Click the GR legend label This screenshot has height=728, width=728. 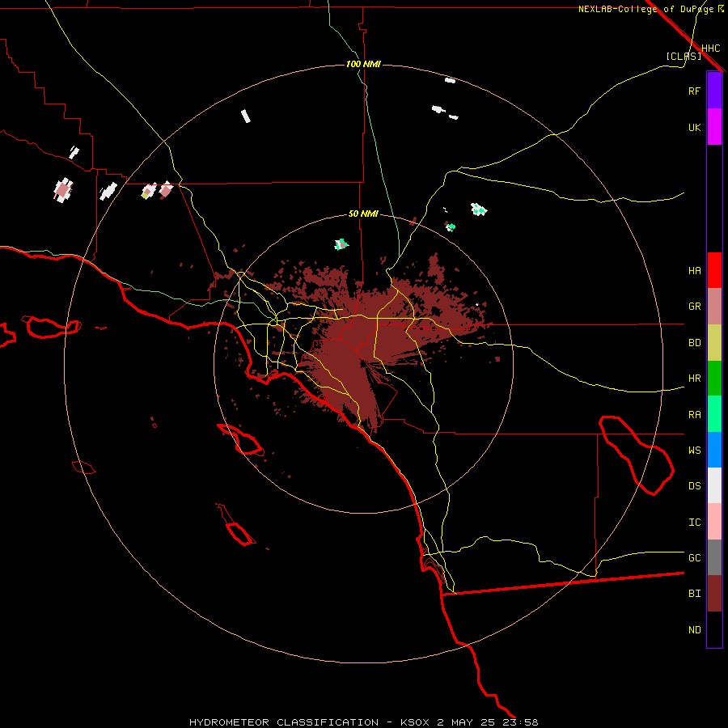[x=695, y=307]
